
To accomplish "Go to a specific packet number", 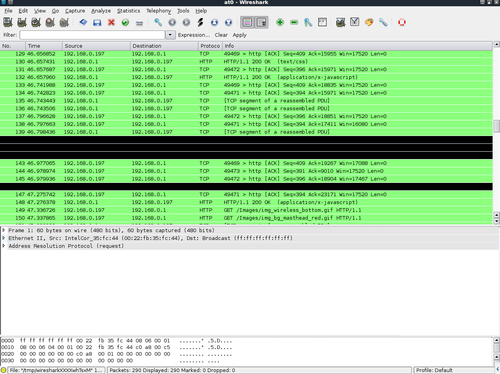I will click(200, 22).
